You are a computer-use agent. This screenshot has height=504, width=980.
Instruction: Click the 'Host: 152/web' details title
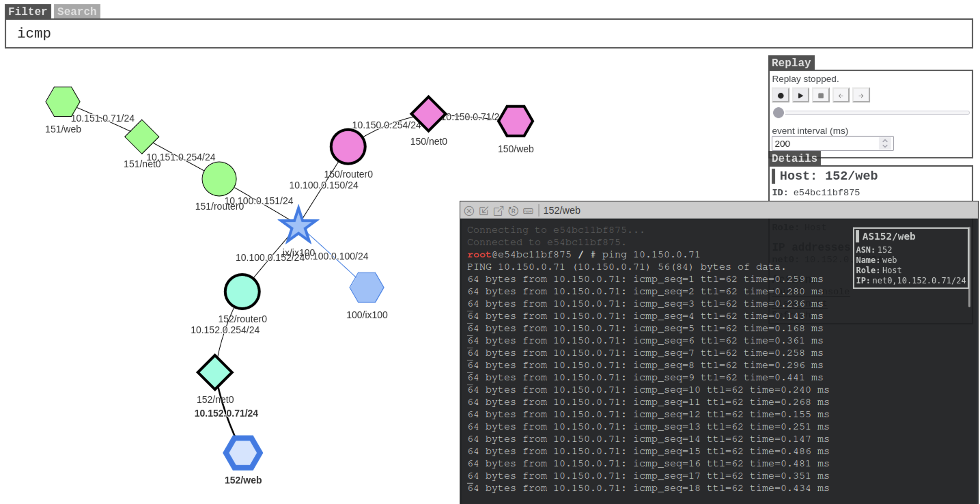tap(828, 176)
